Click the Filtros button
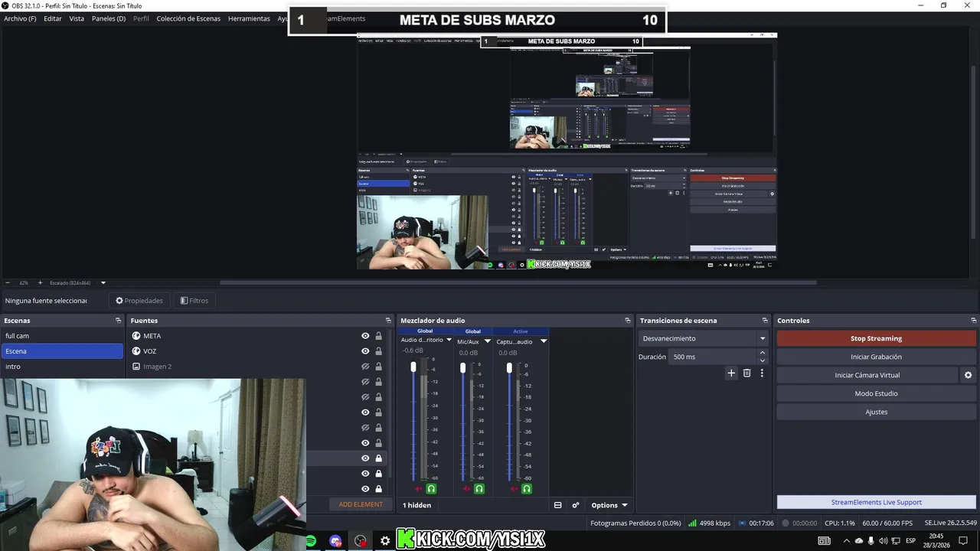The height and width of the screenshot is (551, 980). pos(194,301)
